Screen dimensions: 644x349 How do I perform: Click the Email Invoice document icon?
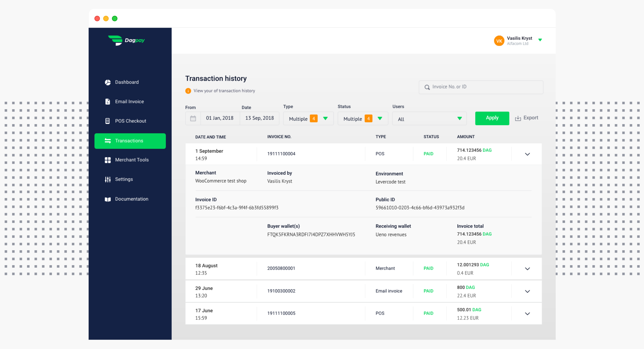coord(107,102)
